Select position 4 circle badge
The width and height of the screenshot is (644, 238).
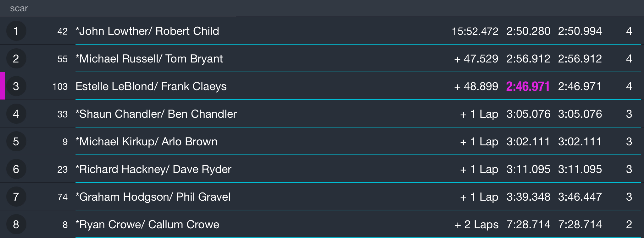pyautogui.click(x=16, y=114)
